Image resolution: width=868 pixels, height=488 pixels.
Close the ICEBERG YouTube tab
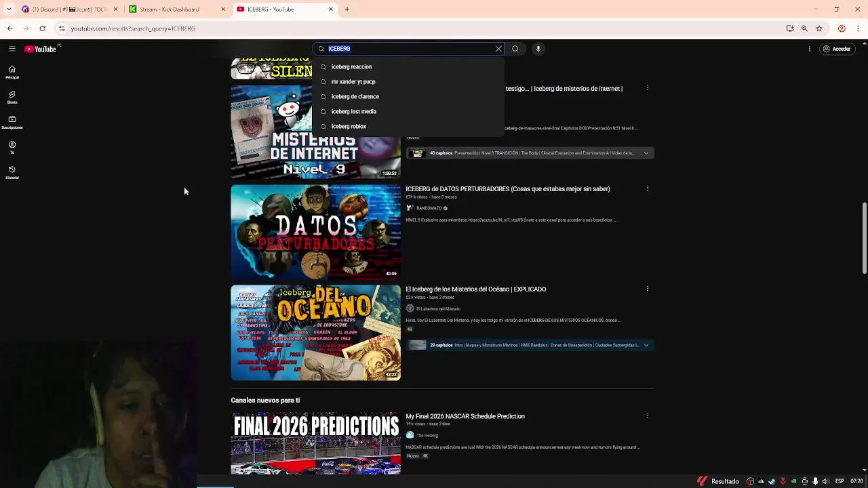(331, 9)
